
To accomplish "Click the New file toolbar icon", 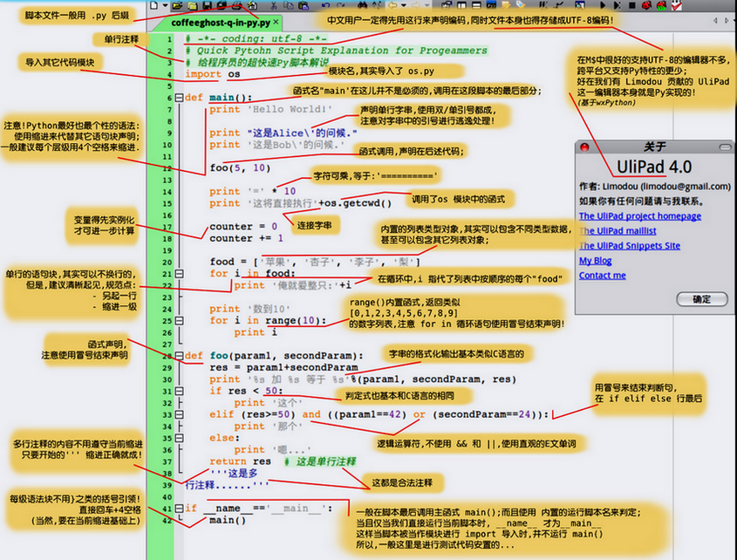I will coord(154,5).
